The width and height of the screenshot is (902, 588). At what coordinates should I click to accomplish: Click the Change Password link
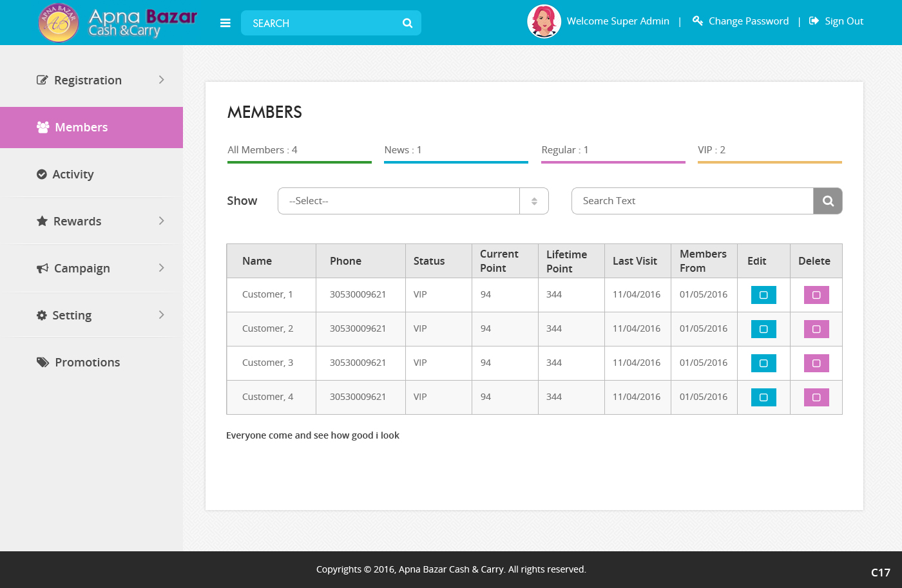pyautogui.click(x=748, y=21)
